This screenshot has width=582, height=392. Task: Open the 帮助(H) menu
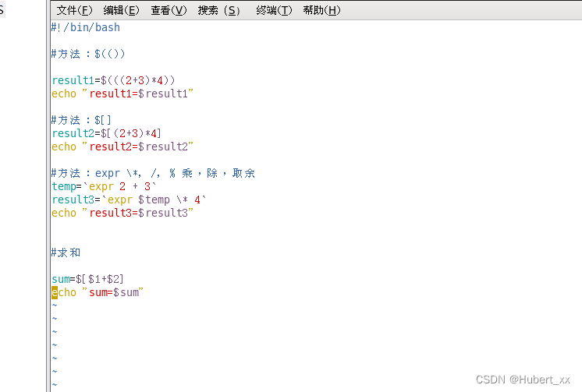point(321,10)
